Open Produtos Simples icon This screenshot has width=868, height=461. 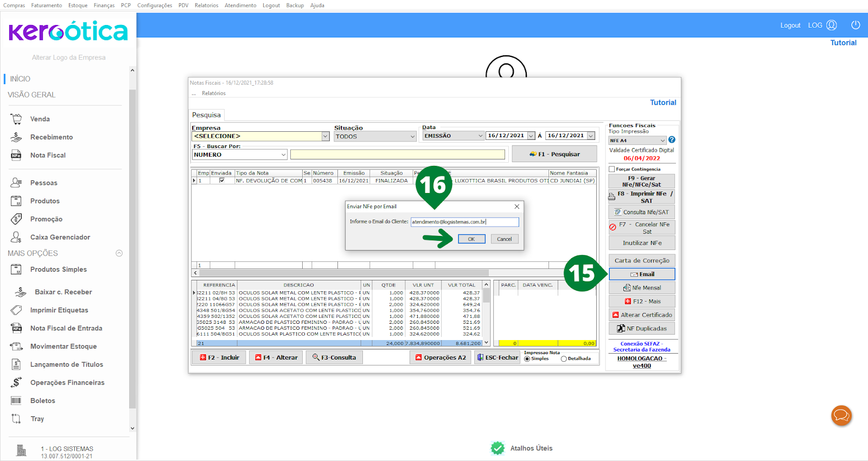(16, 270)
